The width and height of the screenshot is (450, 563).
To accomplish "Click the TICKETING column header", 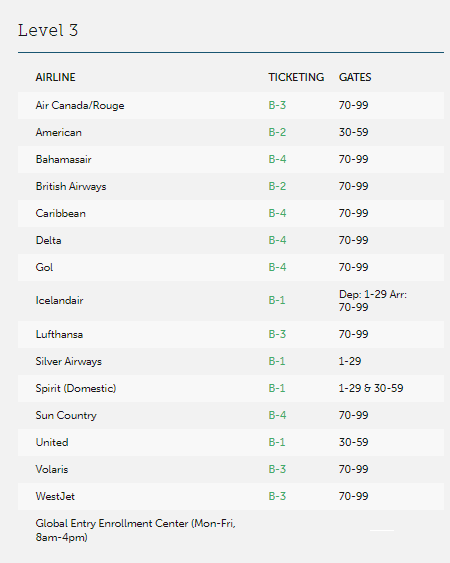I will tap(296, 77).
